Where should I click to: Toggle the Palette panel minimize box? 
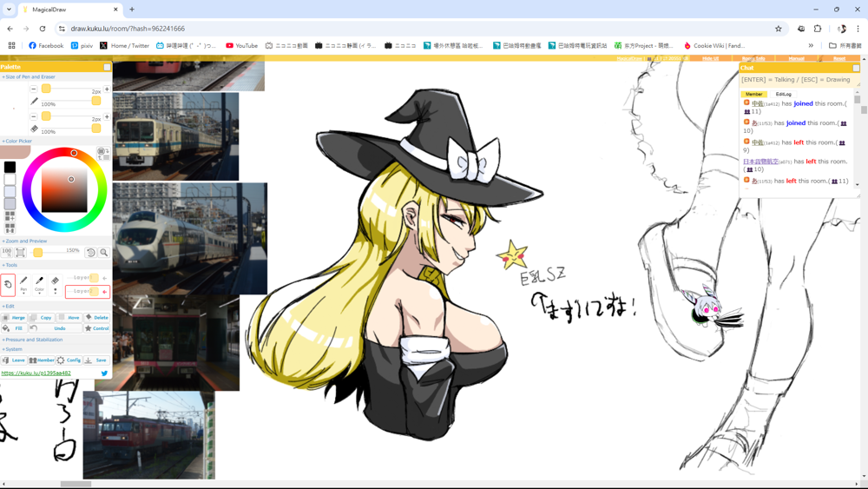pos(107,67)
